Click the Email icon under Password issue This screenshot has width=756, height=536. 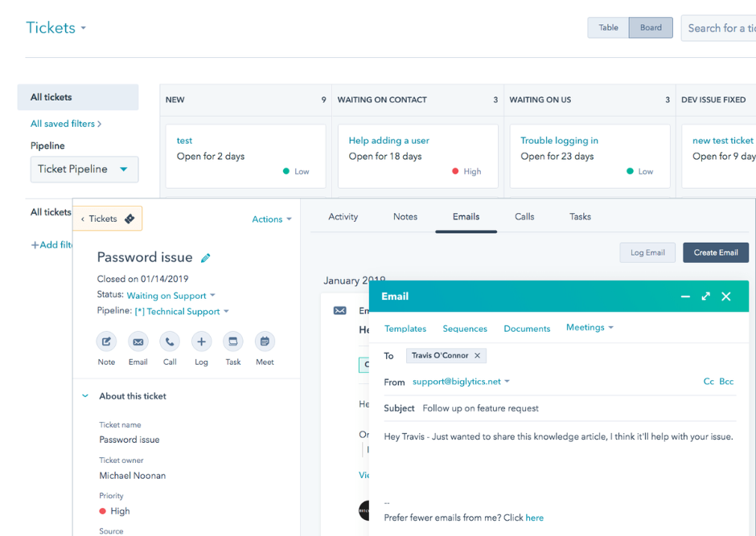(138, 342)
